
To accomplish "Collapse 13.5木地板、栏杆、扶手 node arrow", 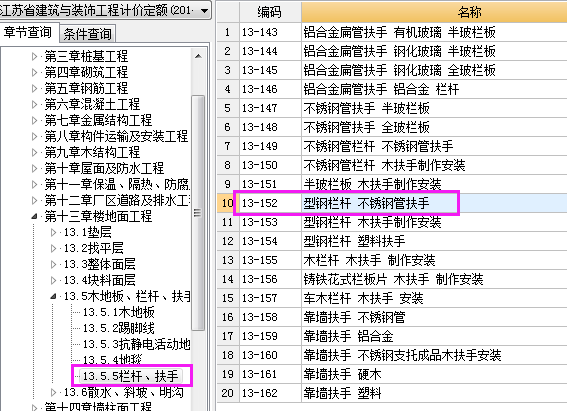I will pos(54,296).
